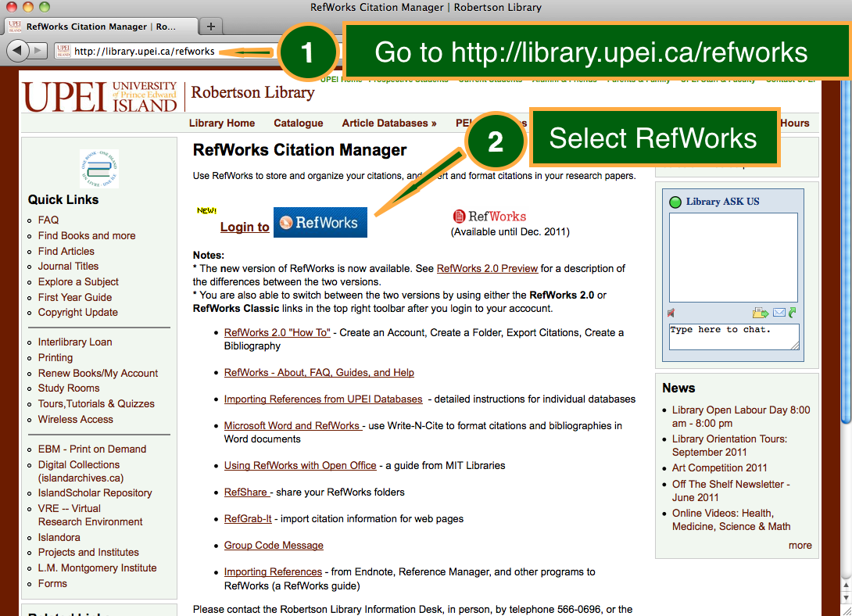Click IslandScholar Repository link
Image resolution: width=852 pixels, height=616 pixels.
[x=95, y=493]
